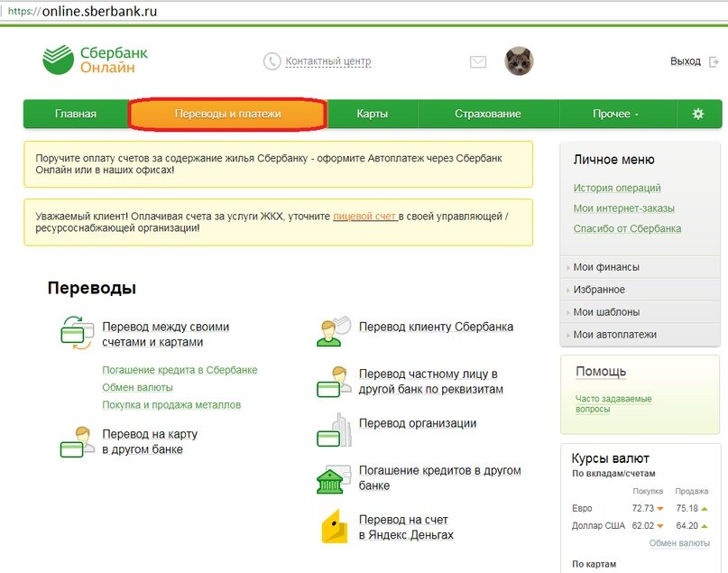Screen dimensions: 728x573
Task: Click the browser address bar URL
Action: pos(83,11)
